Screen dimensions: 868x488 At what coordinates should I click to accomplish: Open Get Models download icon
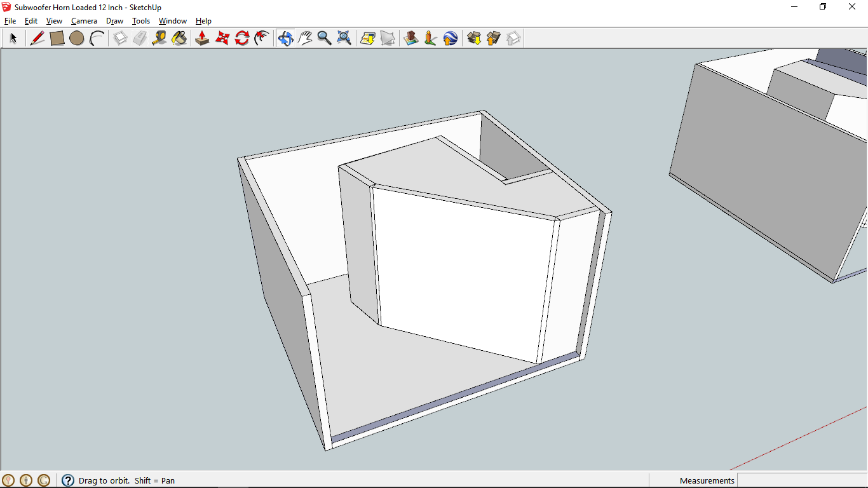(x=474, y=38)
